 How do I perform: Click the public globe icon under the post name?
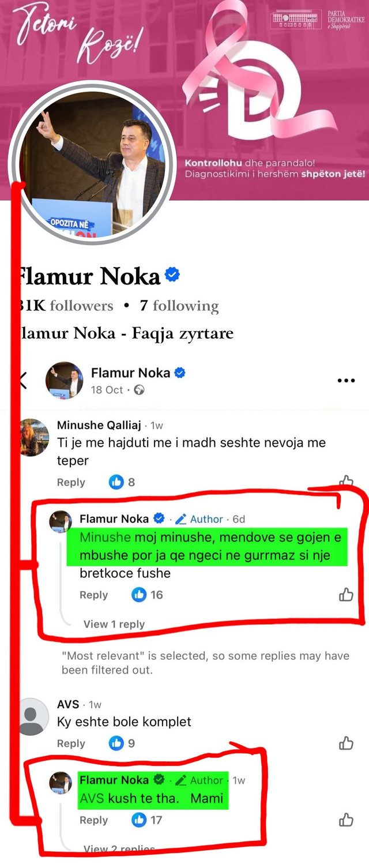tap(138, 390)
